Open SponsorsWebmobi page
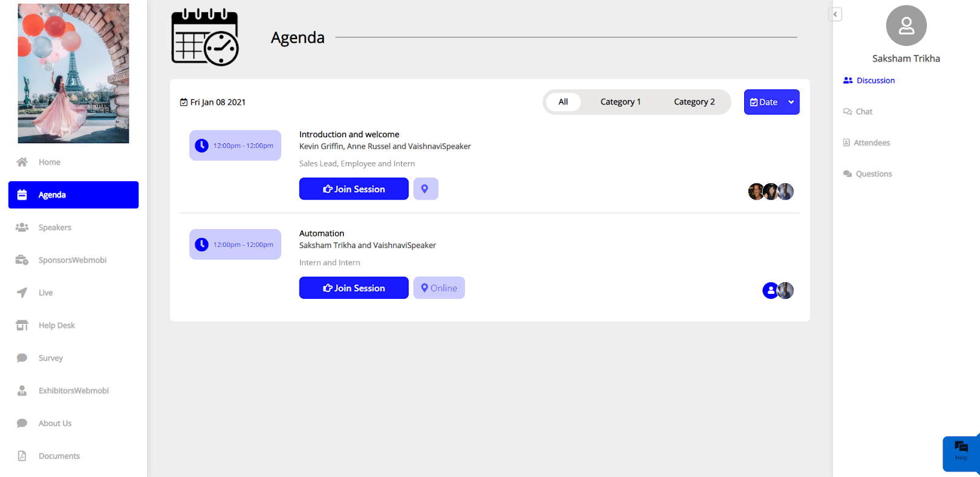This screenshot has height=477, width=980. click(72, 260)
